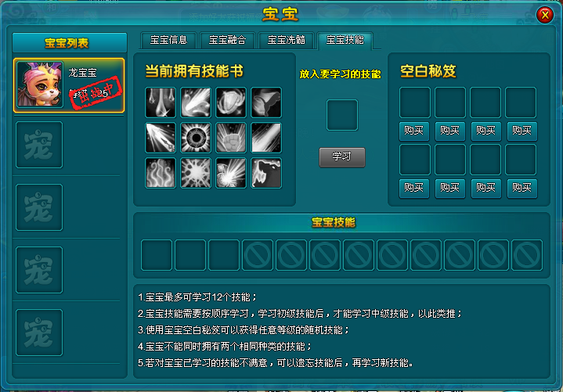Pick the diagonal light slash skill book
This screenshot has width=563, height=392.
click(x=266, y=138)
